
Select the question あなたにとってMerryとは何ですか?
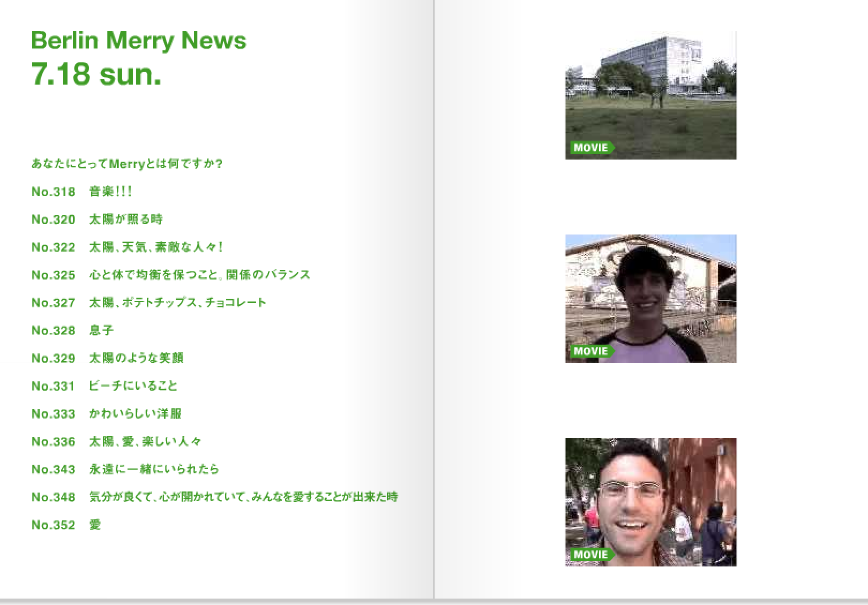pyautogui.click(x=127, y=164)
